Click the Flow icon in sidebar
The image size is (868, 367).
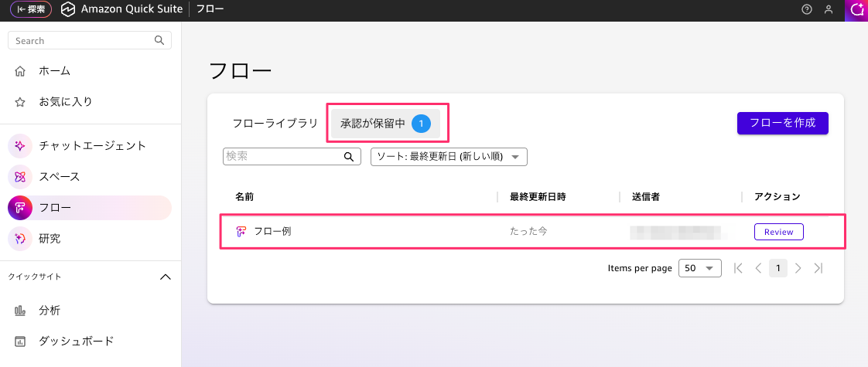click(x=20, y=208)
